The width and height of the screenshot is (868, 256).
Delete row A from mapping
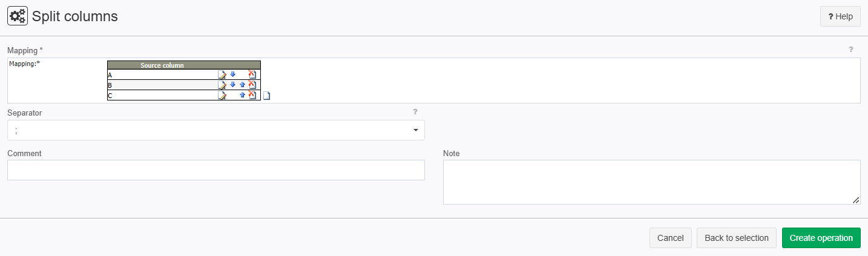(x=252, y=74)
